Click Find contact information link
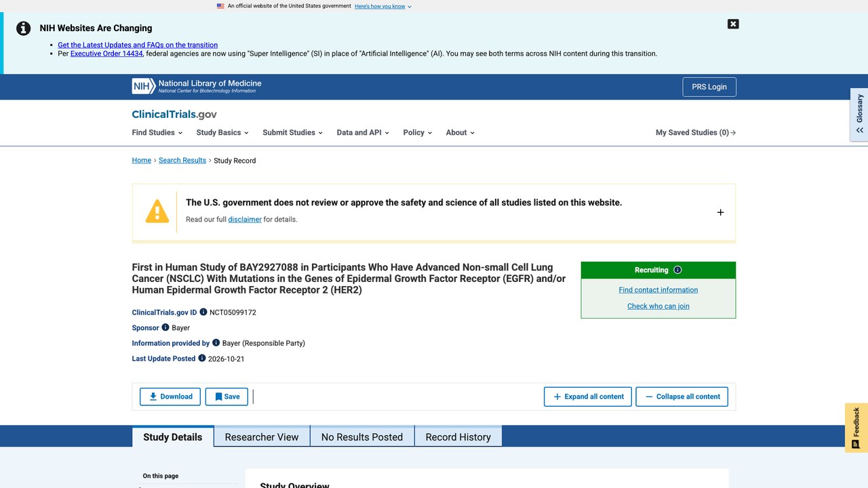Screen dimensions: 868x488 pyautogui.click(x=658, y=290)
